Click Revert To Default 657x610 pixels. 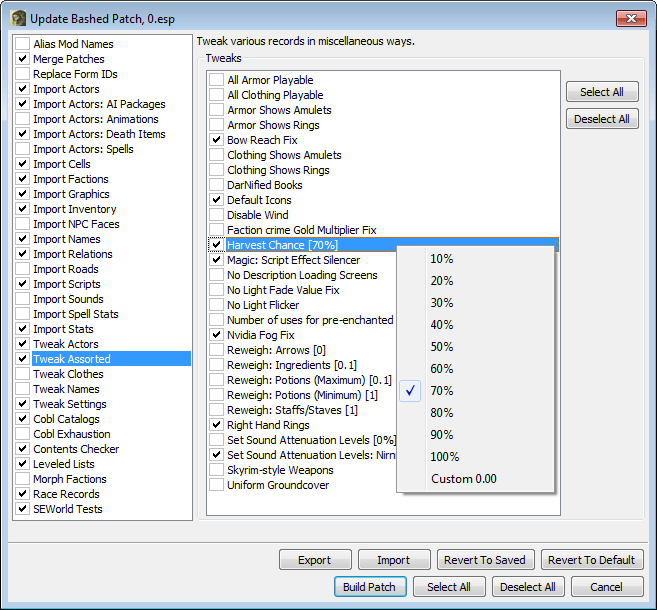(592, 560)
